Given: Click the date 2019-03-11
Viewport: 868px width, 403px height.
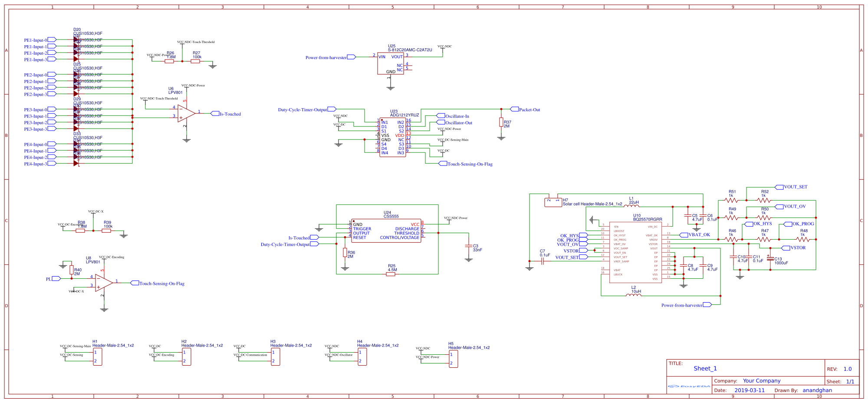Looking at the screenshot, I should point(750,390).
